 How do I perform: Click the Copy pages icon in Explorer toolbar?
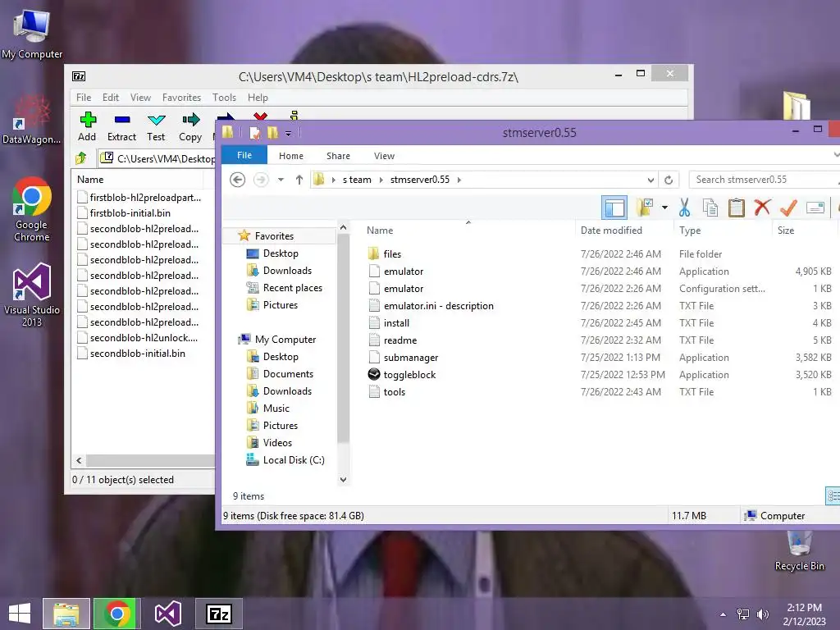[710, 208]
